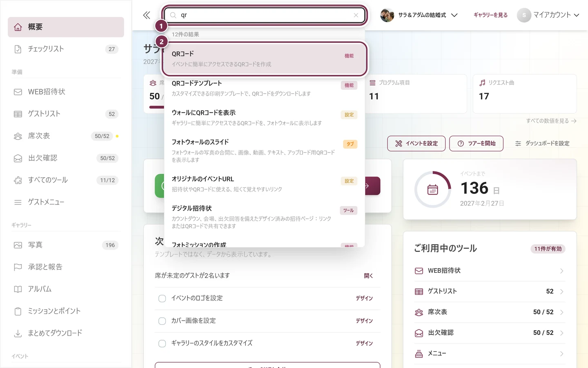Viewport: 588px width, 368px height.
Task: Open ゲストリスト in the sidebar
Action: tap(66, 114)
